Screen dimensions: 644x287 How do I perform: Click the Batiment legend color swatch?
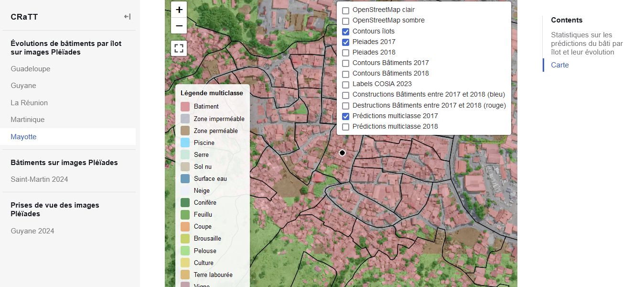185,107
